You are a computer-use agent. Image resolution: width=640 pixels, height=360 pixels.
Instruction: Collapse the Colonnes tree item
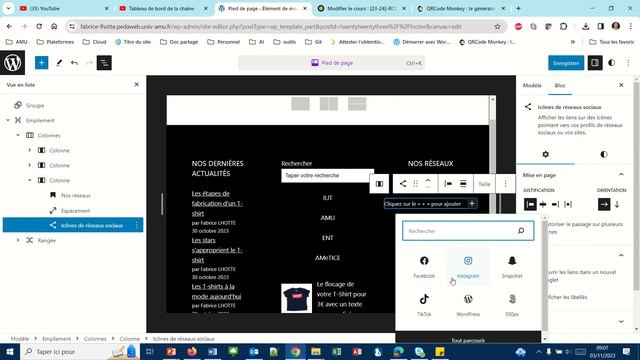(18, 135)
